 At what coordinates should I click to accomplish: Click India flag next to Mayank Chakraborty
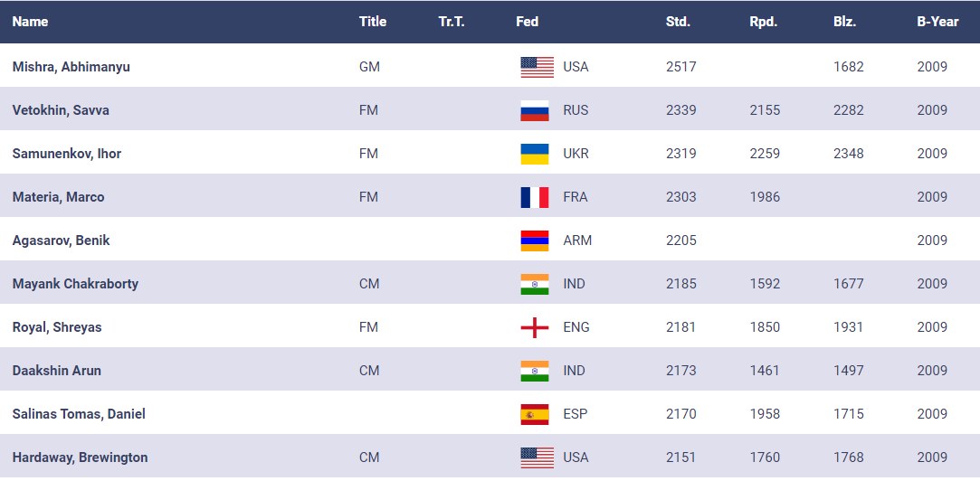pyautogui.click(x=535, y=284)
